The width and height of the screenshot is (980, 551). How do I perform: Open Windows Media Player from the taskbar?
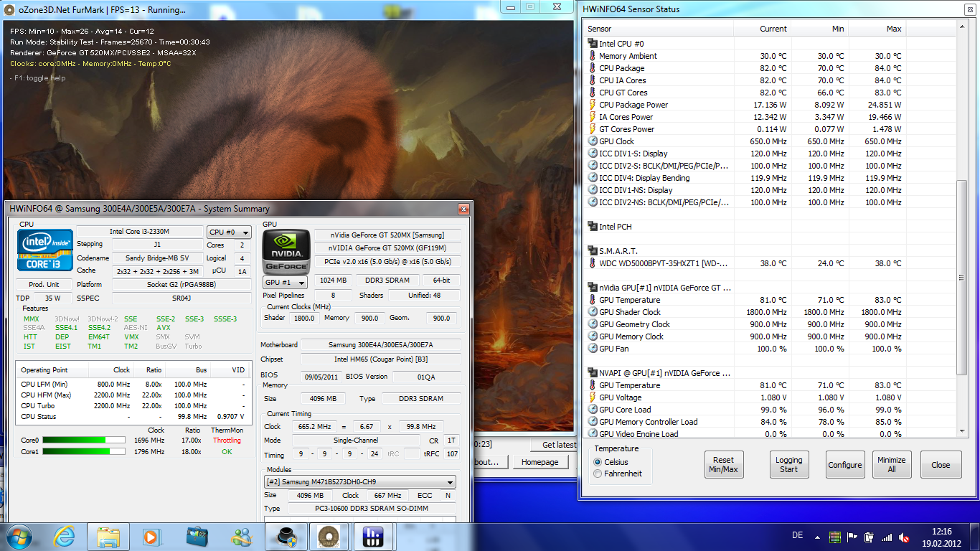point(151,537)
